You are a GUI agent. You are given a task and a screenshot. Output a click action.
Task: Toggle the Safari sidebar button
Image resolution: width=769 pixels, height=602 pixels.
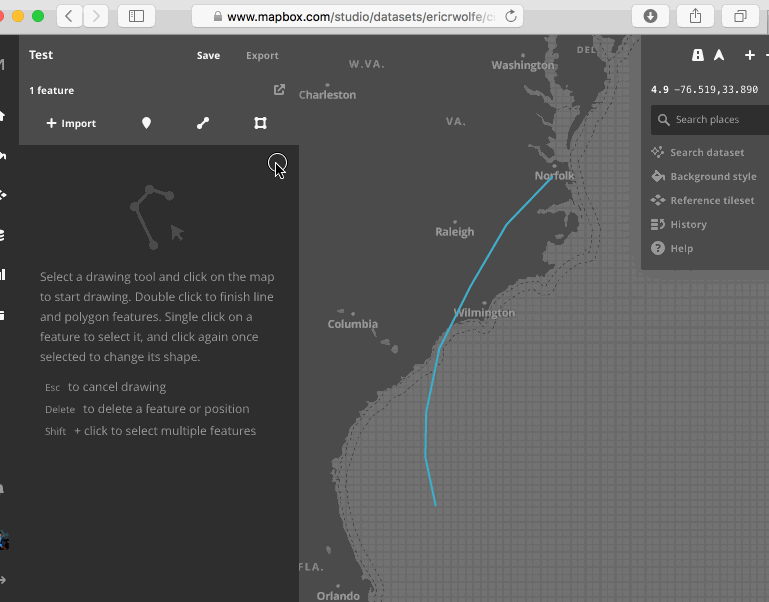(136, 16)
